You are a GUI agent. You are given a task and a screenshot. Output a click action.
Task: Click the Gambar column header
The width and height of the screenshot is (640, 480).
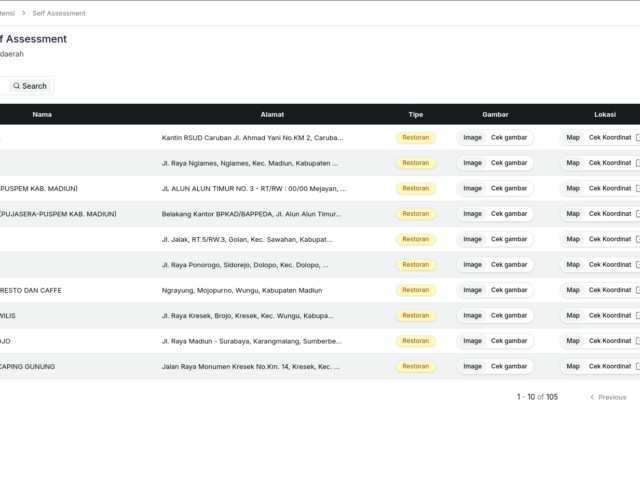[495, 114]
